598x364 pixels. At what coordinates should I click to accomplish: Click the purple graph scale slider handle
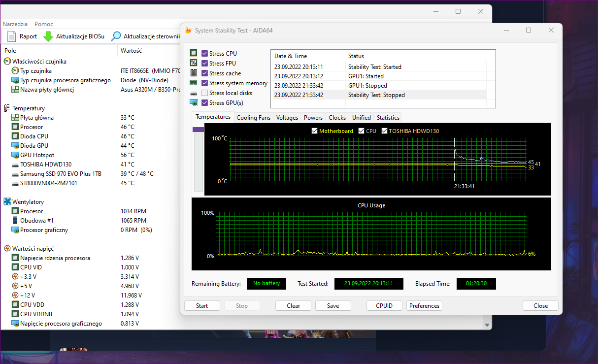pyautogui.click(x=198, y=130)
